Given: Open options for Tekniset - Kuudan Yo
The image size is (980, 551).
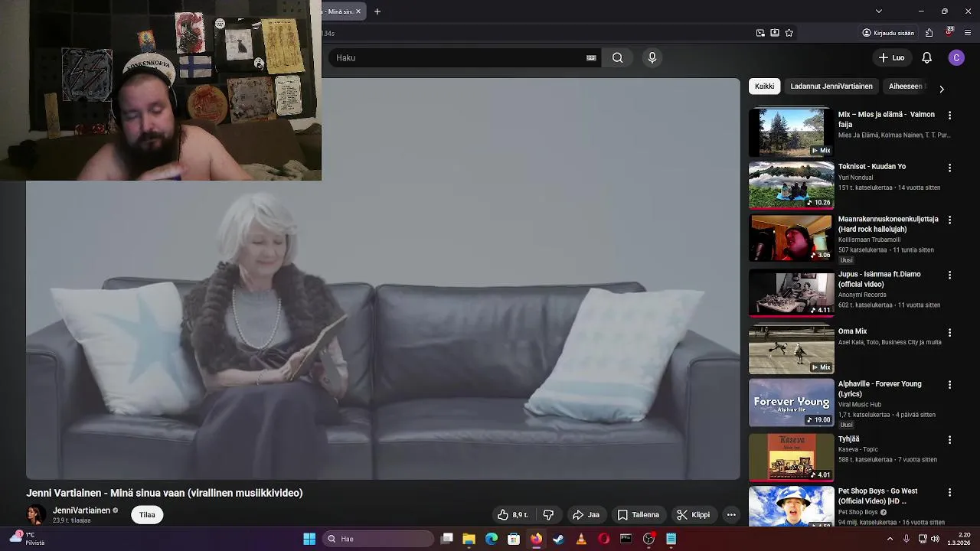Looking at the screenshot, I should click(x=950, y=168).
